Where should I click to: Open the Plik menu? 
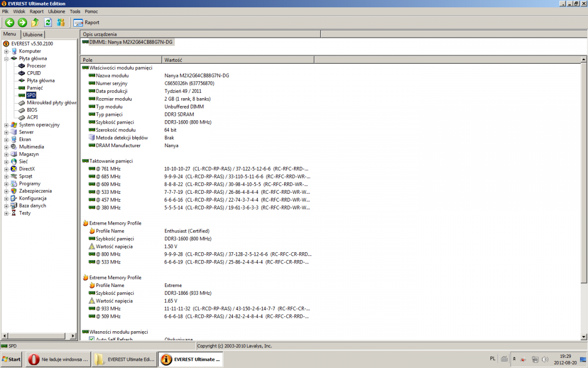coord(5,11)
